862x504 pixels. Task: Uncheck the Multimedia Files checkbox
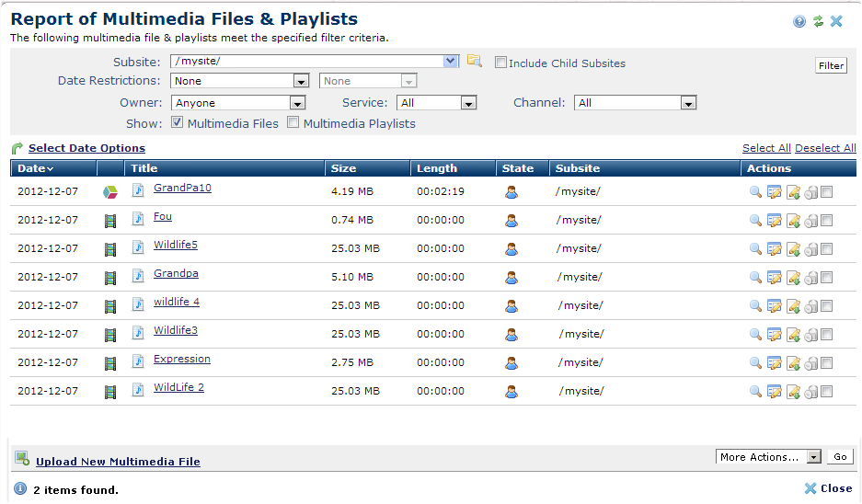pos(177,122)
